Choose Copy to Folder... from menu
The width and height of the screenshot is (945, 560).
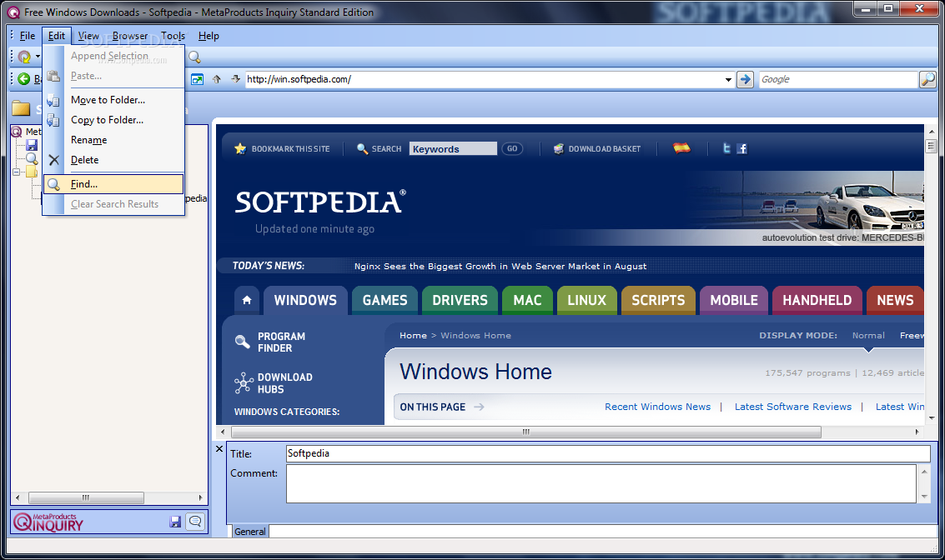(113, 120)
